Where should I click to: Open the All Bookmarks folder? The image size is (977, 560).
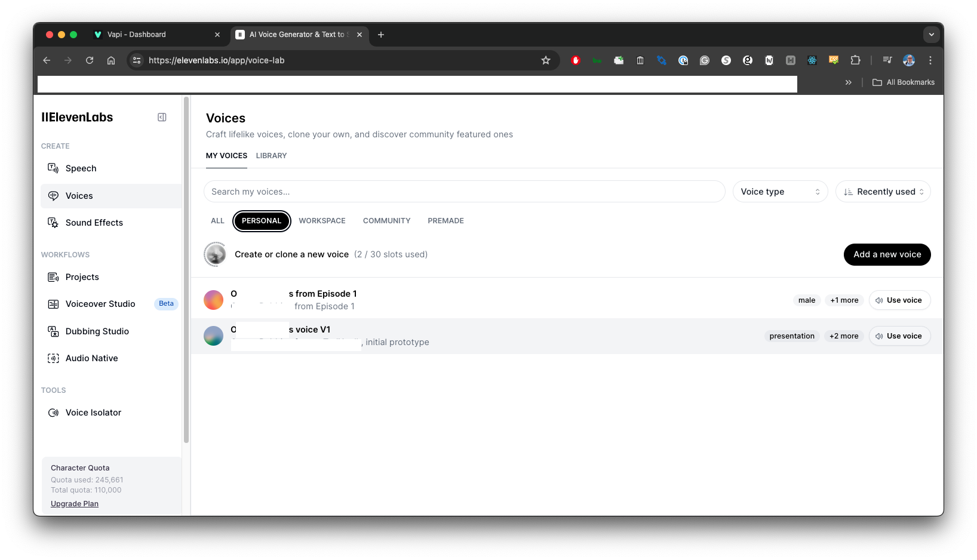[904, 82]
